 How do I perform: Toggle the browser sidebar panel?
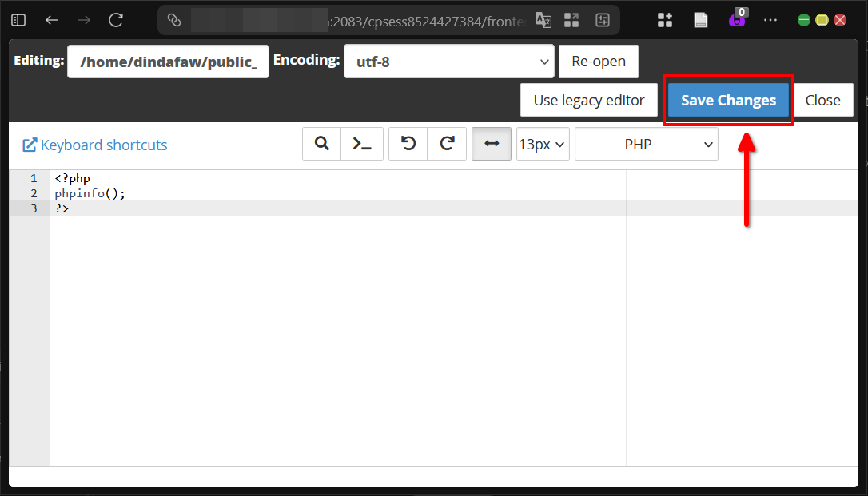pos(18,19)
